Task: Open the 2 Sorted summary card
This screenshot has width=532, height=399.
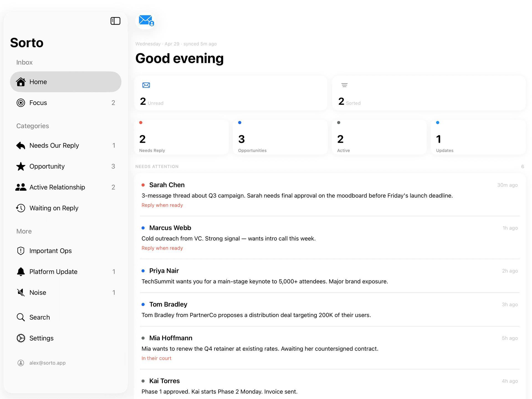Action: click(429, 93)
